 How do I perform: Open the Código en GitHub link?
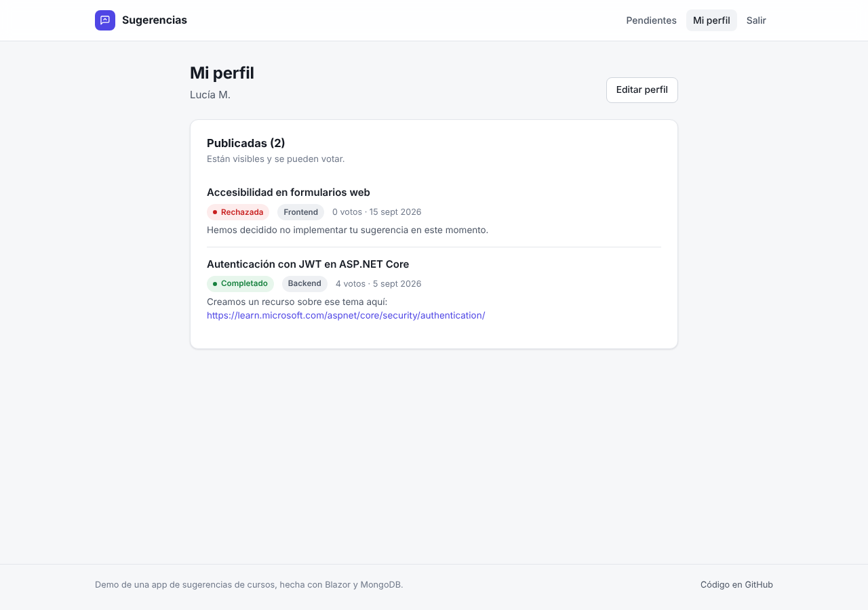(x=736, y=585)
